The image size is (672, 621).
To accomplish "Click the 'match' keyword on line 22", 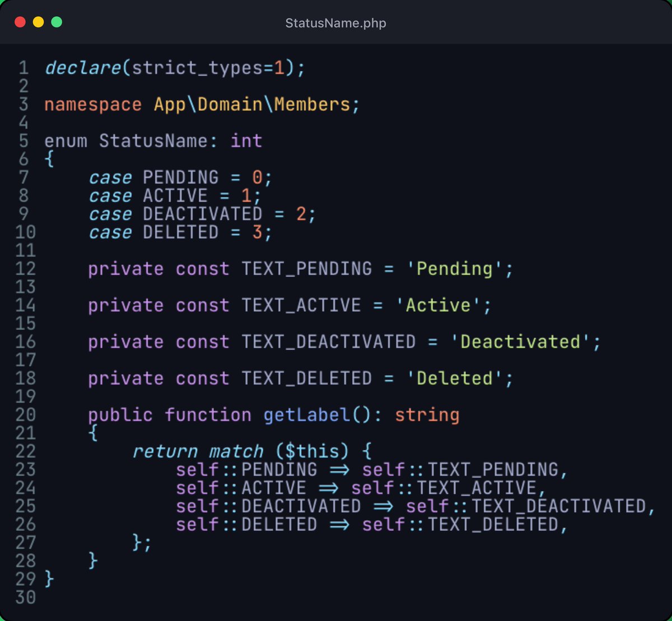I will click(x=236, y=452).
